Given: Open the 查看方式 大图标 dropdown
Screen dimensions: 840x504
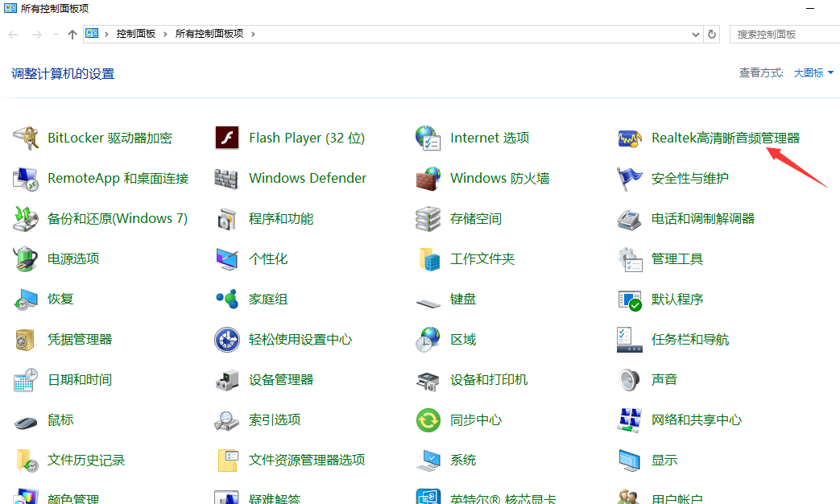Looking at the screenshot, I should click(x=813, y=72).
